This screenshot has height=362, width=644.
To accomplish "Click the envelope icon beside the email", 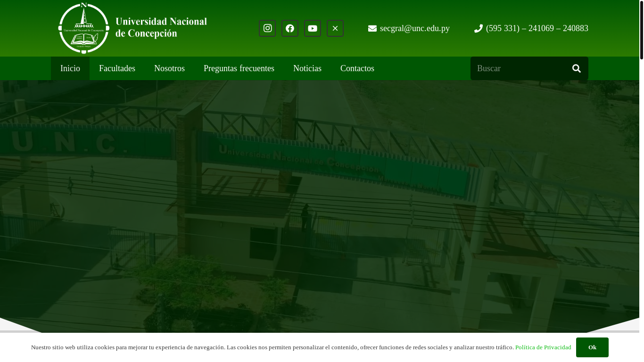I will [x=372, y=28].
